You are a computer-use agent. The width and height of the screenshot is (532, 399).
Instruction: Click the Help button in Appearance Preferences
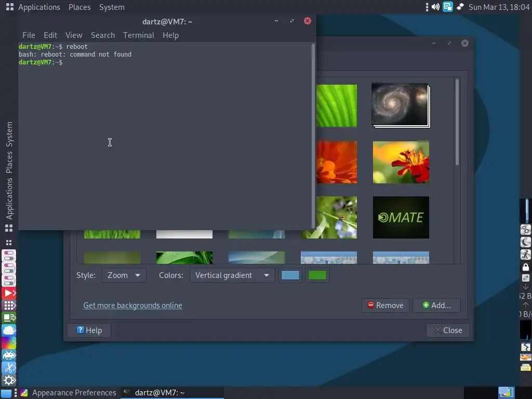point(89,330)
